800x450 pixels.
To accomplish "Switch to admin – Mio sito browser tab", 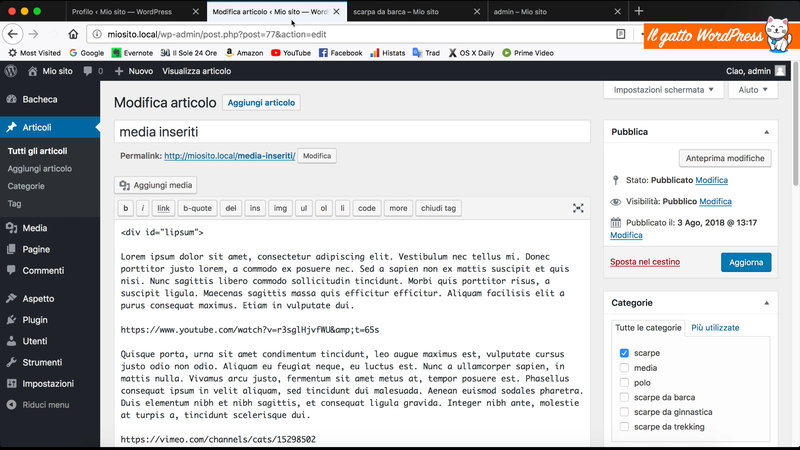I will click(x=556, y=11).
